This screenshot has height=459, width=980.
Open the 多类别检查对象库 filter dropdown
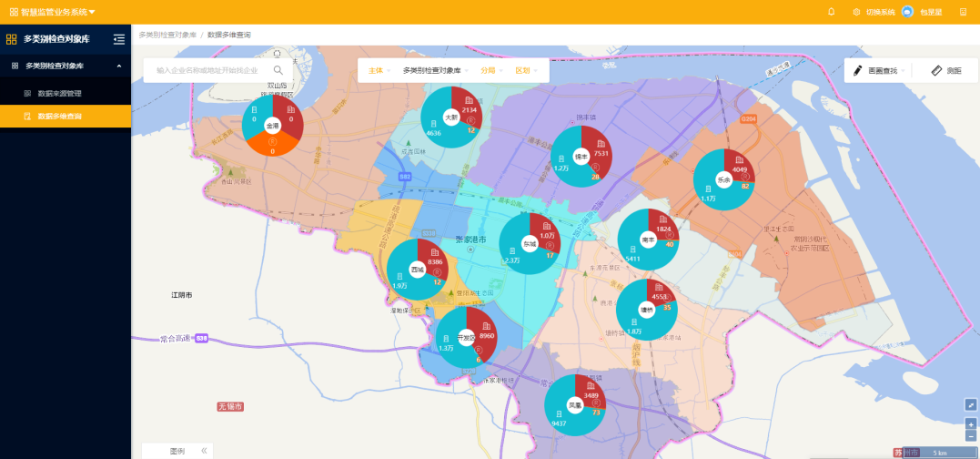[x=436, y=71]
